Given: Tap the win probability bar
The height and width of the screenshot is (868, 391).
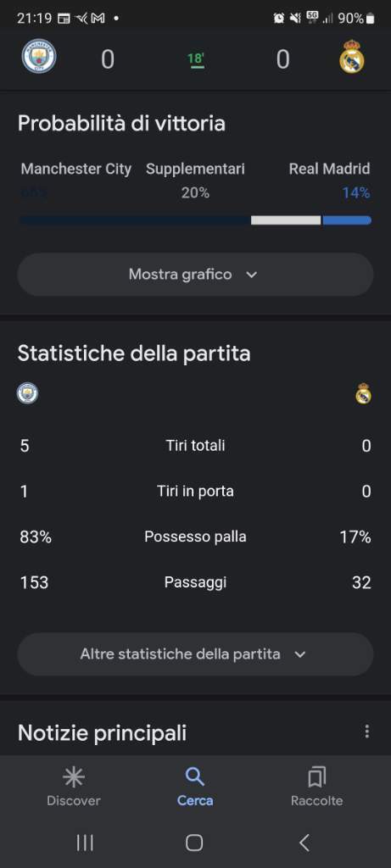Looking at the screenshot, I should pyautogui.click(x=195, y=220).
